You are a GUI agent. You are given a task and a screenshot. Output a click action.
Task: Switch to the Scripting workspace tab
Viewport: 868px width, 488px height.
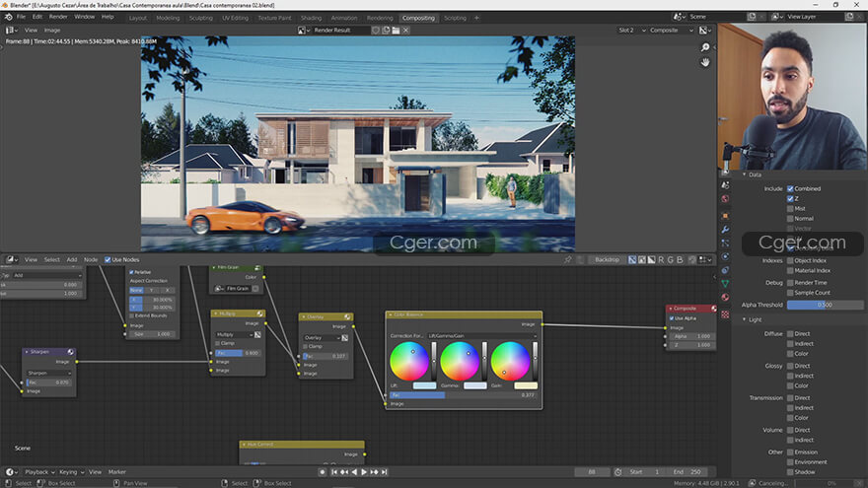pyautogui.click(x=455, y=18)
